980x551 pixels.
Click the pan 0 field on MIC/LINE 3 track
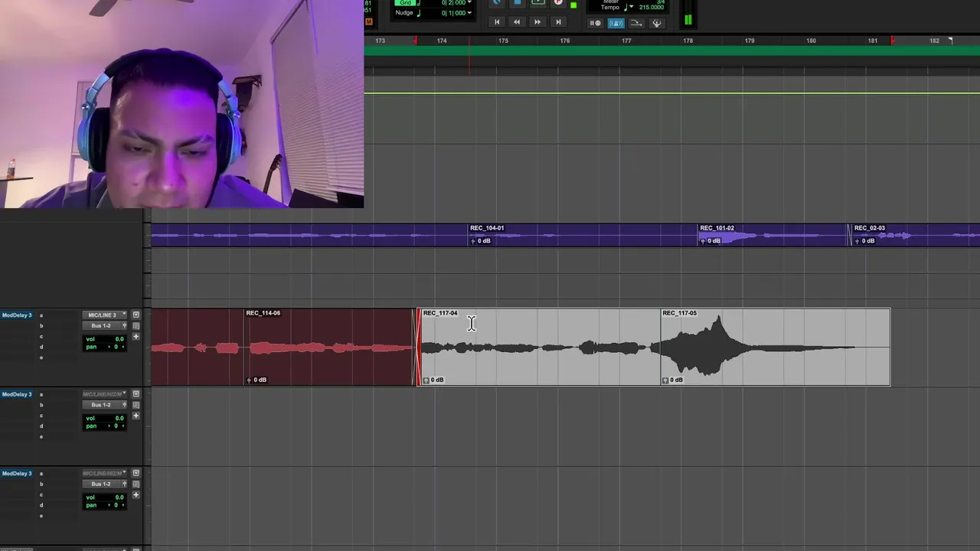[105, 347]
